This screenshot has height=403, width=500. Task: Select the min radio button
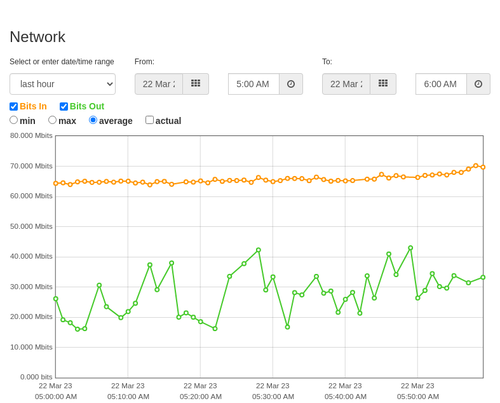pyautogui.click(x=13, y=120)
